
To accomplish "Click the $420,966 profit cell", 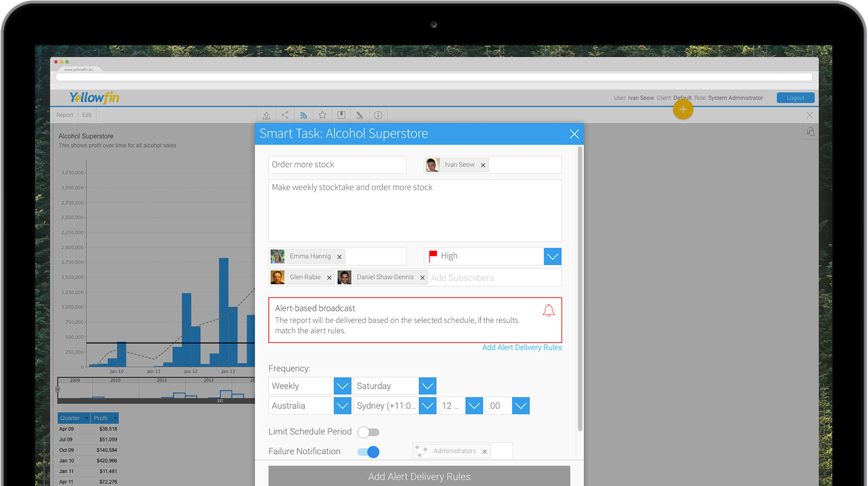I will (107, 461).
